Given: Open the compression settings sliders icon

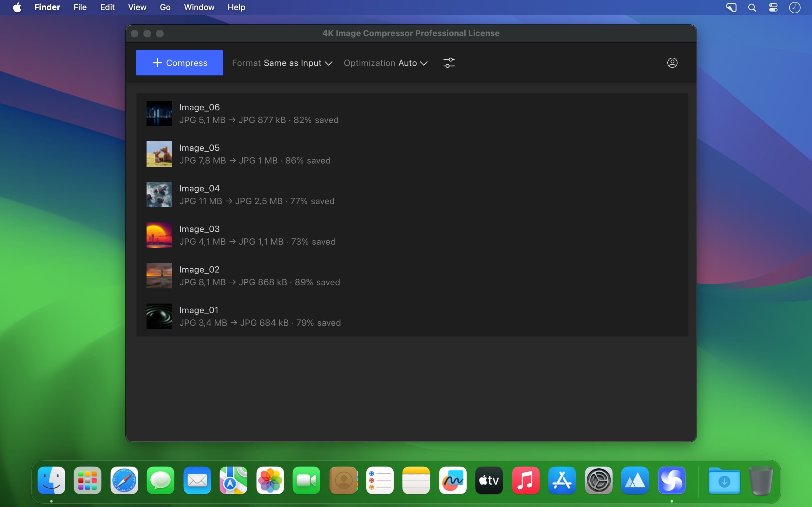Looking at the screenshot, I should pos(449,63).
